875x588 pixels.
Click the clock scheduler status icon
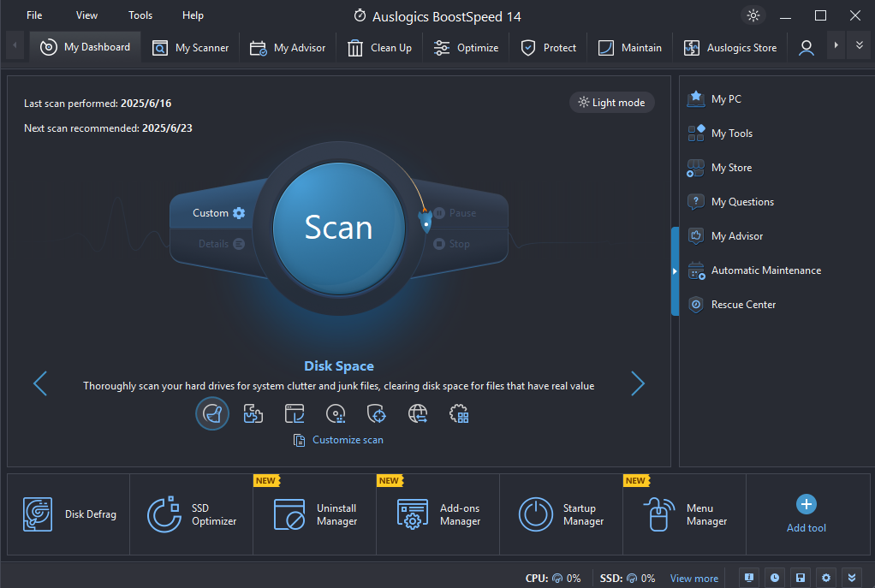pos(775,578)
